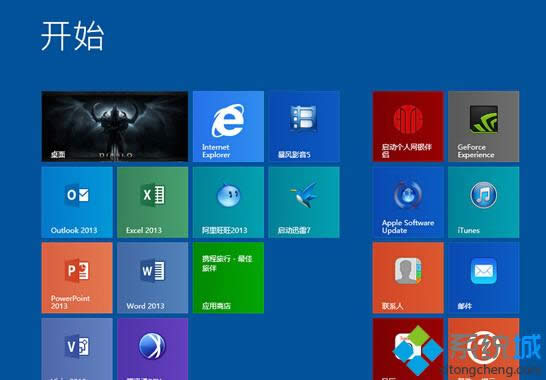Open 阿里旺旺2013 tile
Viewport: 546px width, 380px height.
[228, 202]
